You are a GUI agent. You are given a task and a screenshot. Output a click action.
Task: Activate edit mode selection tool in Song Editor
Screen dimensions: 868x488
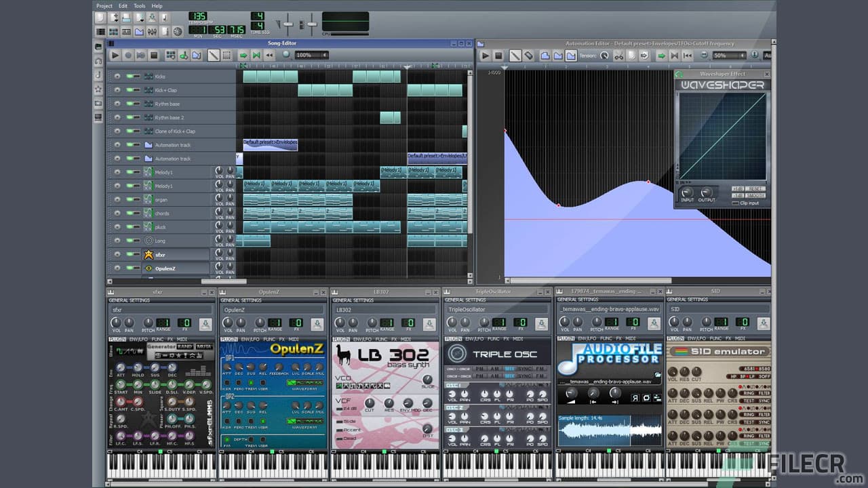227,54
